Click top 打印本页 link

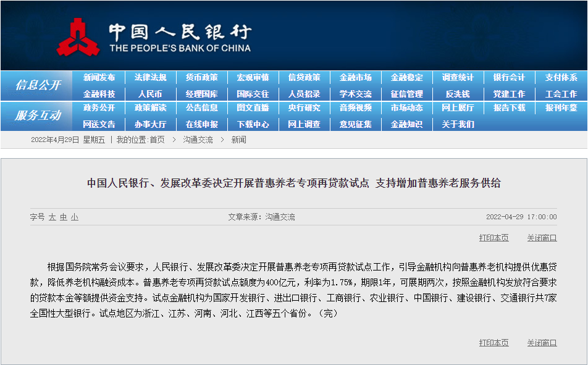(494, 238)
